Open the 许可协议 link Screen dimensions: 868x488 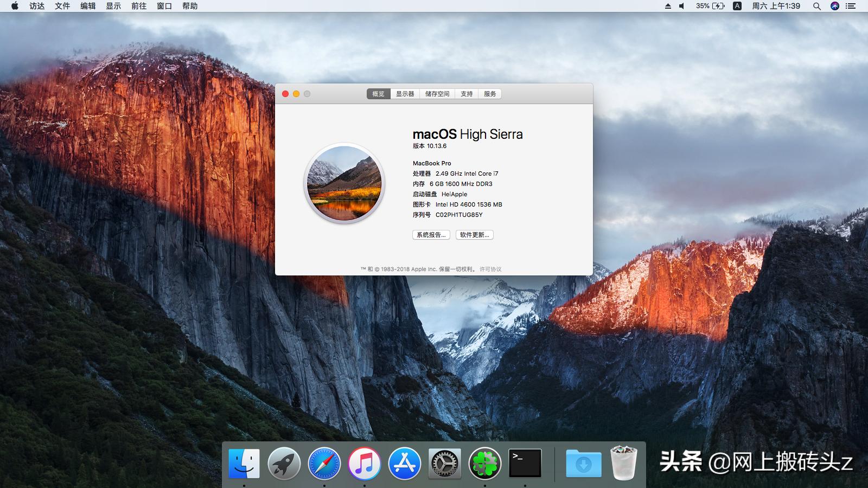[x=490, y=269]
